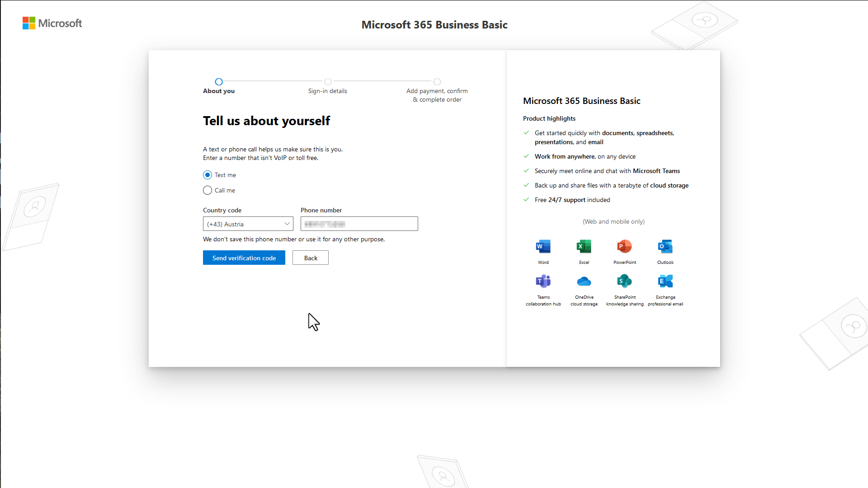Click the Excel app icon
The height and width of the screenshot is (488, 868).
tap(584, 246)
